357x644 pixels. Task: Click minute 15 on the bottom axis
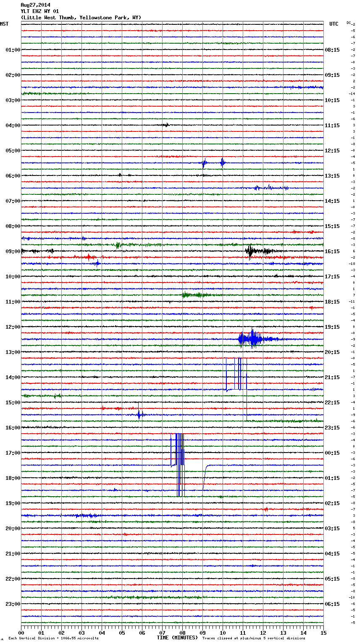point(323,633)
